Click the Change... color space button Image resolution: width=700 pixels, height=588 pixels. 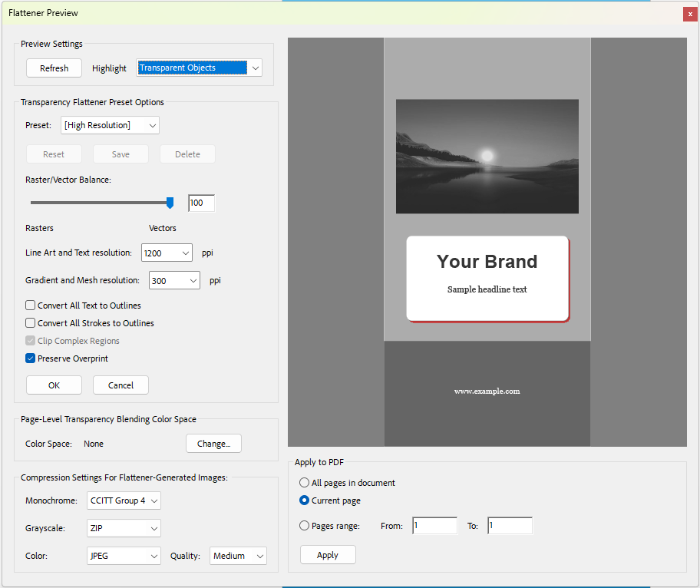(x=214, y=444)
